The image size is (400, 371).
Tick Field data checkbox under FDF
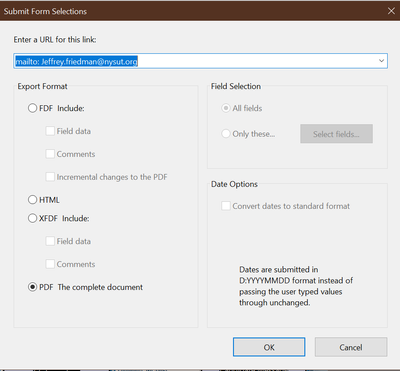(x=50, y=131)
